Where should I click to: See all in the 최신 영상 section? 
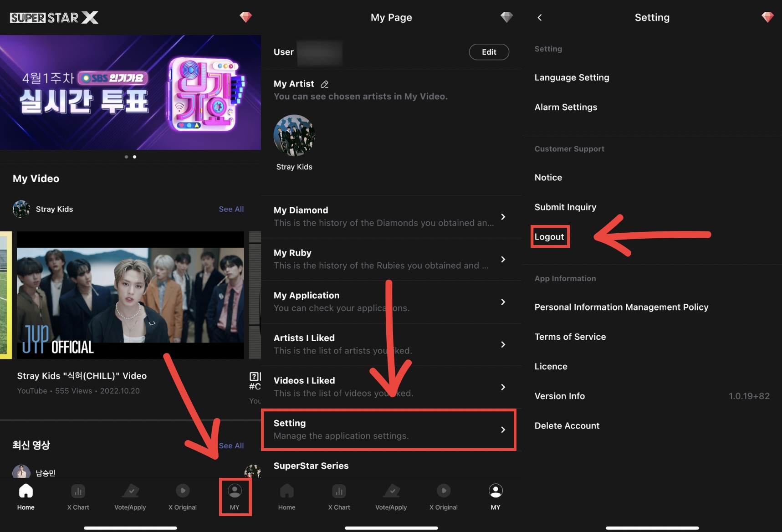231,445
